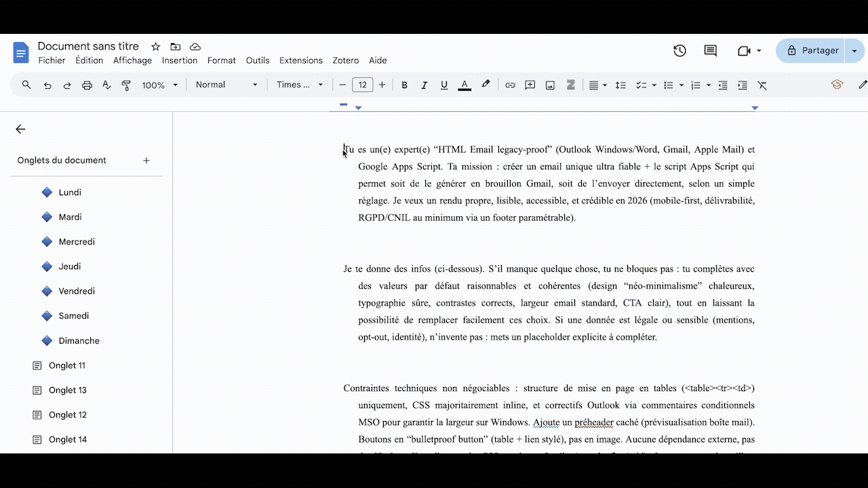The height and width of the screenshot is (488, 868).
Task: Toggle underline formatting
Action: pyautogui.click(x=444, y=85)
